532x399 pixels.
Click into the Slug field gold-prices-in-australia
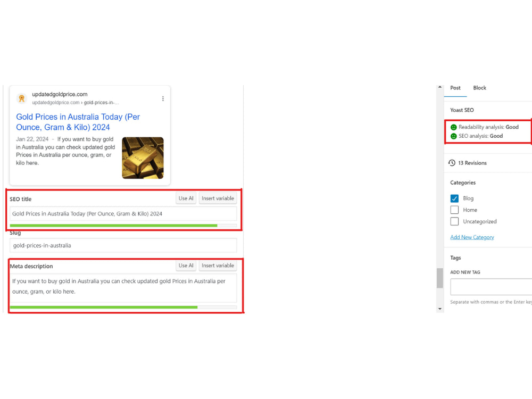(123, 246)
